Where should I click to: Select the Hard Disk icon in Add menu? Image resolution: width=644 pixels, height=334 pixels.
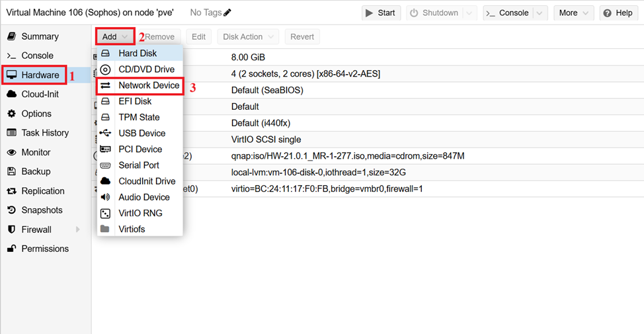(x=105, y=53)
